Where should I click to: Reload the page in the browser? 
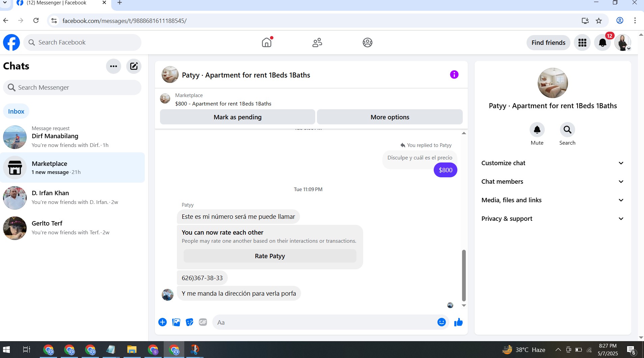point(36,21)
